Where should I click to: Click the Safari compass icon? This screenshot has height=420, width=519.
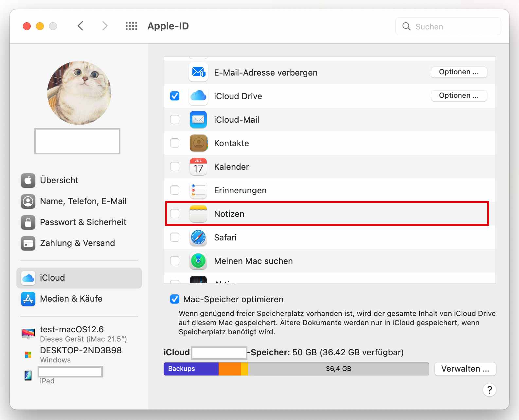(x=198, y=237)
